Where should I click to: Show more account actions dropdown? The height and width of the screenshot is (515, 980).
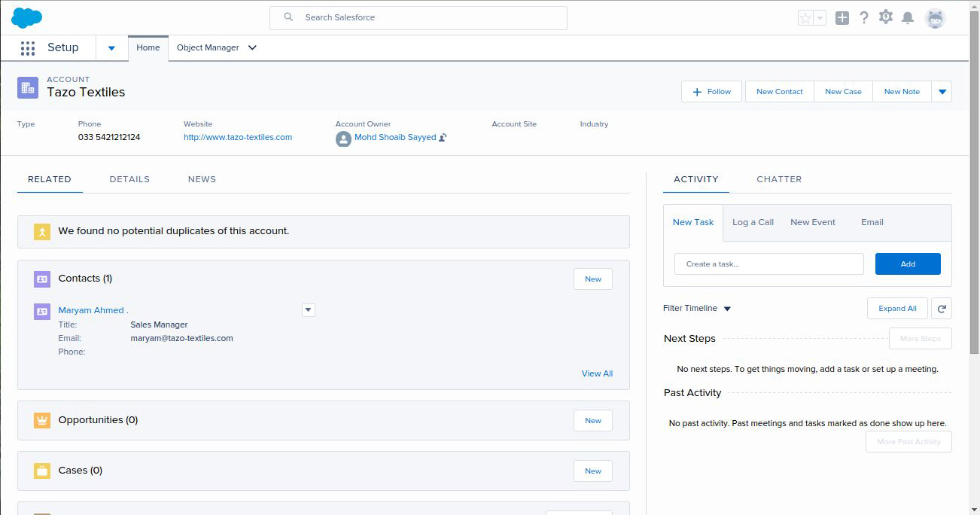click(942, 92)
